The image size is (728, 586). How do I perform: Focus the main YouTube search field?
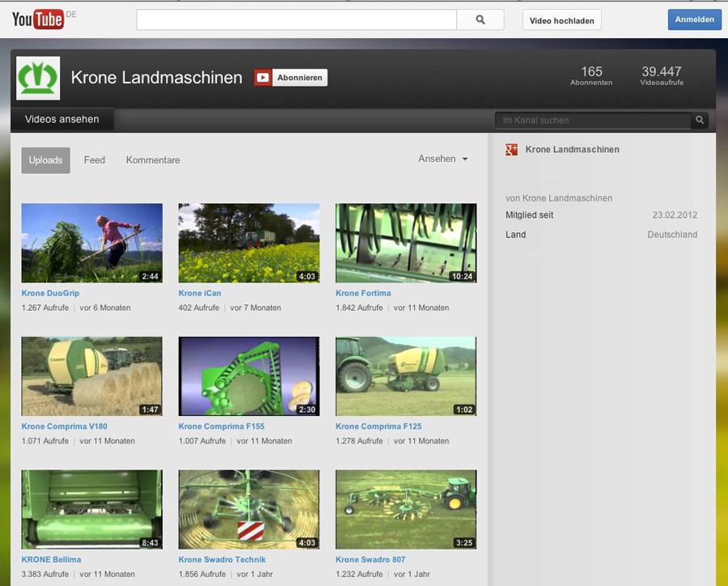296,20
